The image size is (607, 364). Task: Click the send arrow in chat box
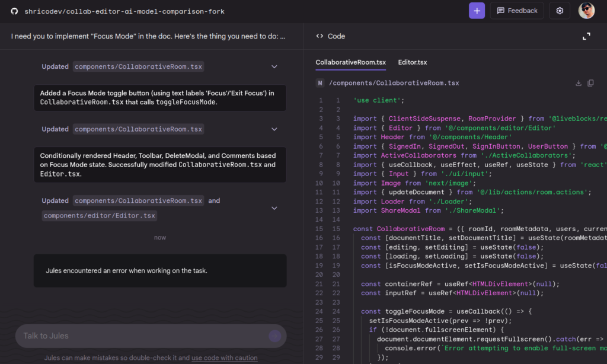click(274, 336)
